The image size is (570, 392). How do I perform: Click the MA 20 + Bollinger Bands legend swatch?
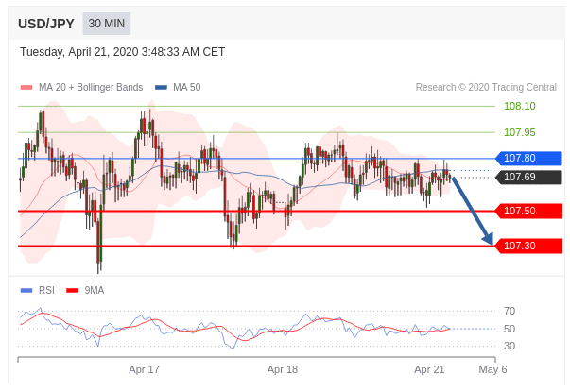(x=26, y=88)
